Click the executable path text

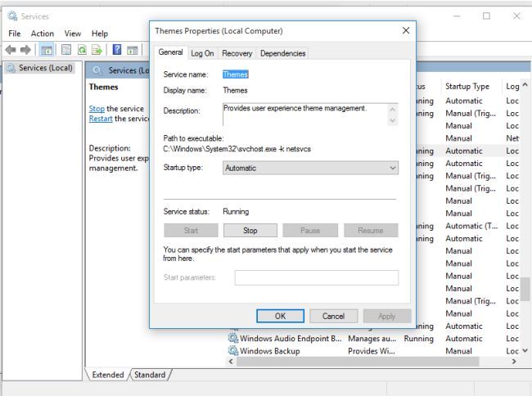237,149
